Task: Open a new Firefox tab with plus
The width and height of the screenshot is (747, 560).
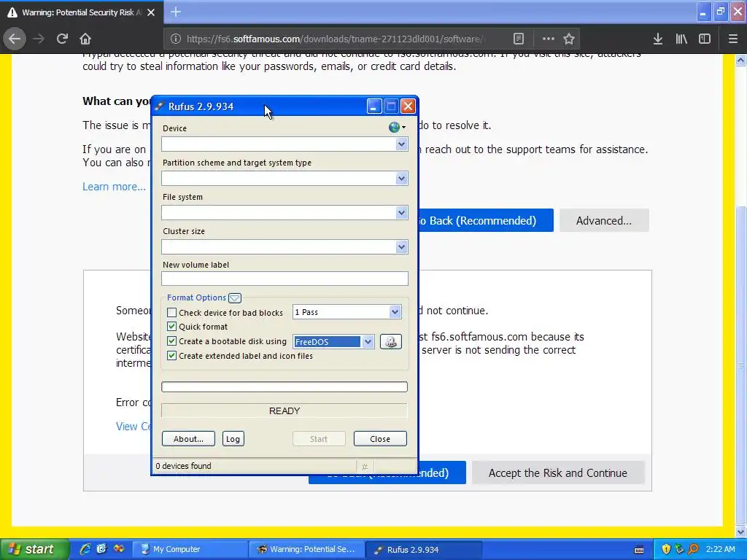Action: 176,12
